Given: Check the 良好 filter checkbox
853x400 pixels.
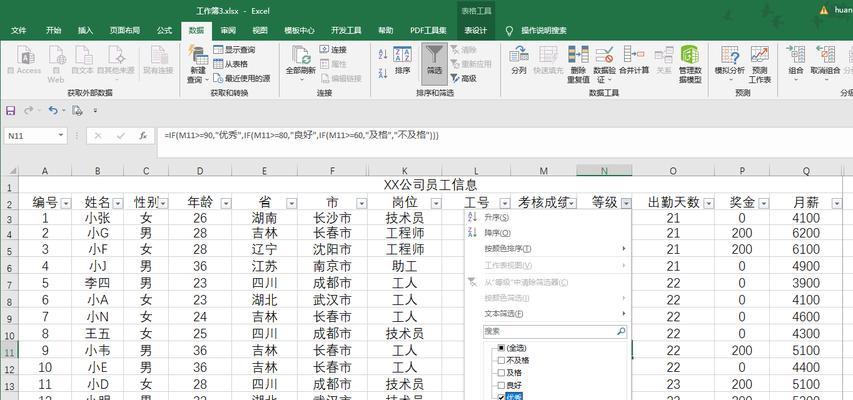Looking at the screenshot, I should click(501, 385).
